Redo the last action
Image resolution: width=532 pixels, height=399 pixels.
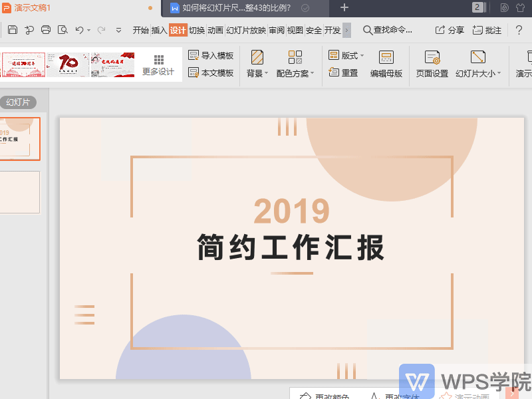[x=101, y=30]
